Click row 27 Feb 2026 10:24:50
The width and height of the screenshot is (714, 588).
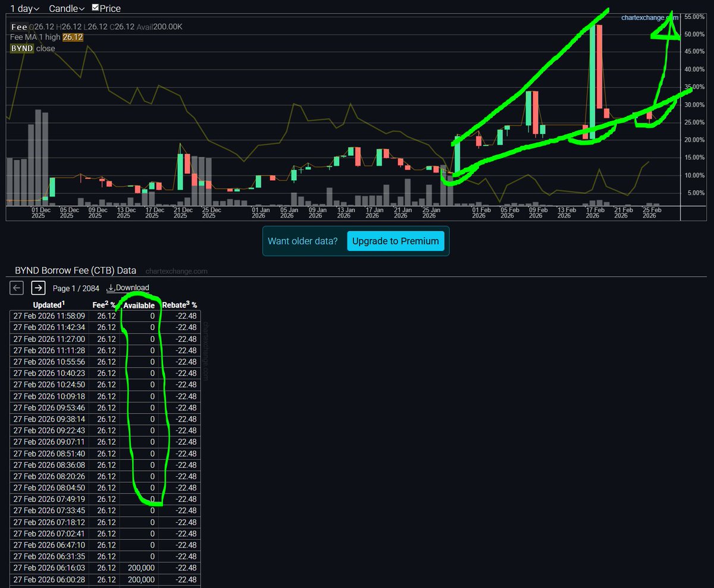coord(105,385)
